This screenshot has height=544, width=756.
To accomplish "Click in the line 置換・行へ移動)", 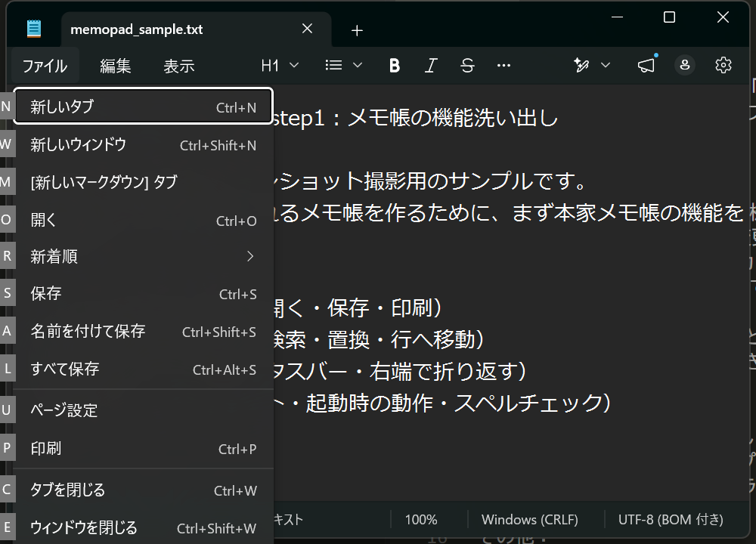I will point(406,340).
